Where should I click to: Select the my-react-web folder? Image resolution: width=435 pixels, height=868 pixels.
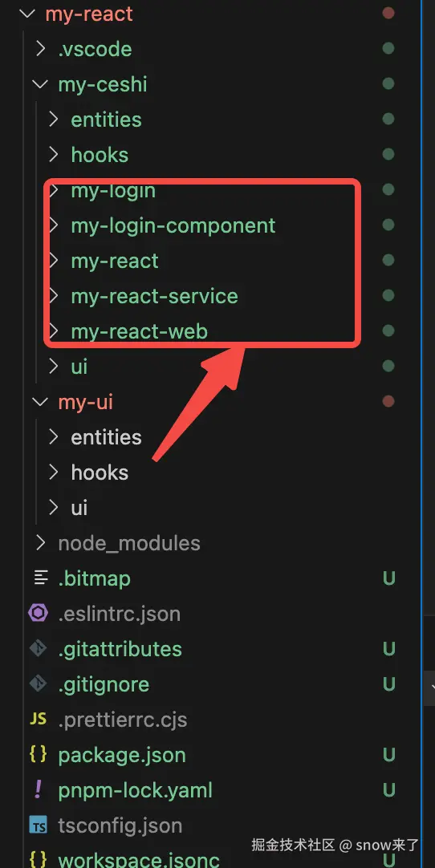139,331
